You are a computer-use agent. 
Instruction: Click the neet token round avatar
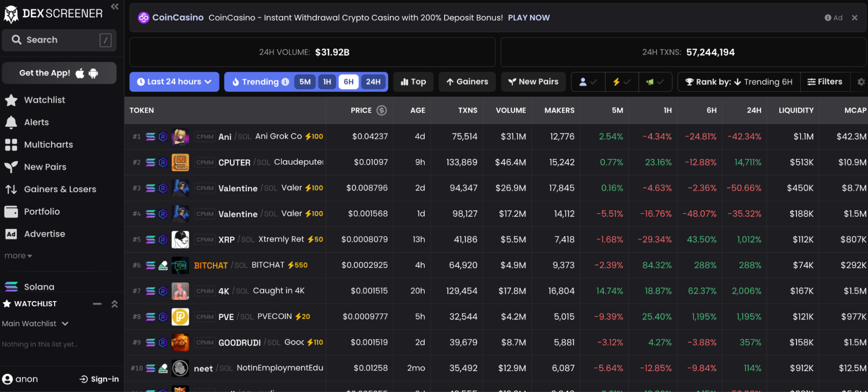[x=180, y=368]
